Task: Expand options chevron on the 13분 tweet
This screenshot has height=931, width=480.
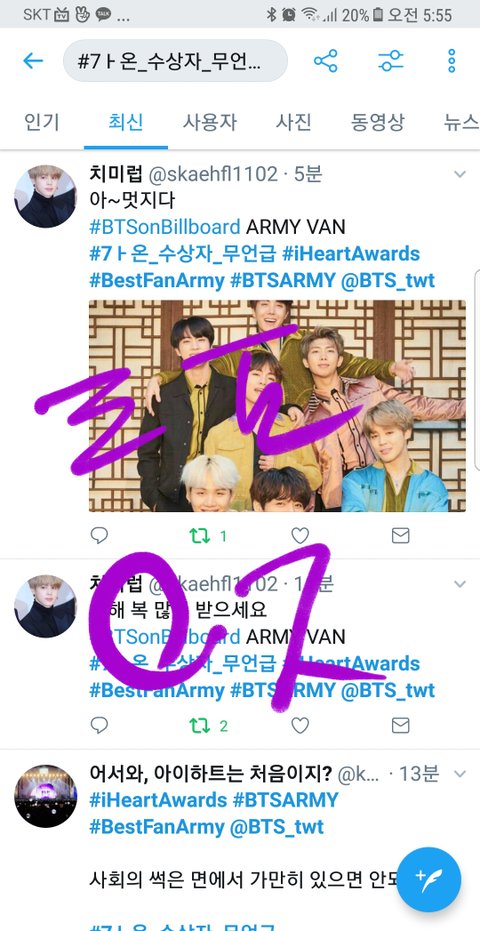Action: (460, 774)
